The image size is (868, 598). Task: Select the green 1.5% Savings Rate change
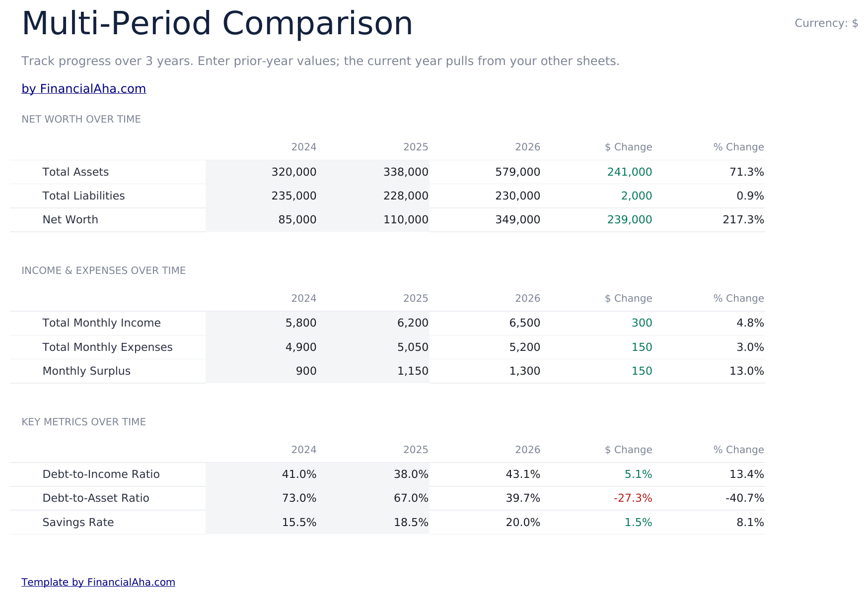(638, 523)
